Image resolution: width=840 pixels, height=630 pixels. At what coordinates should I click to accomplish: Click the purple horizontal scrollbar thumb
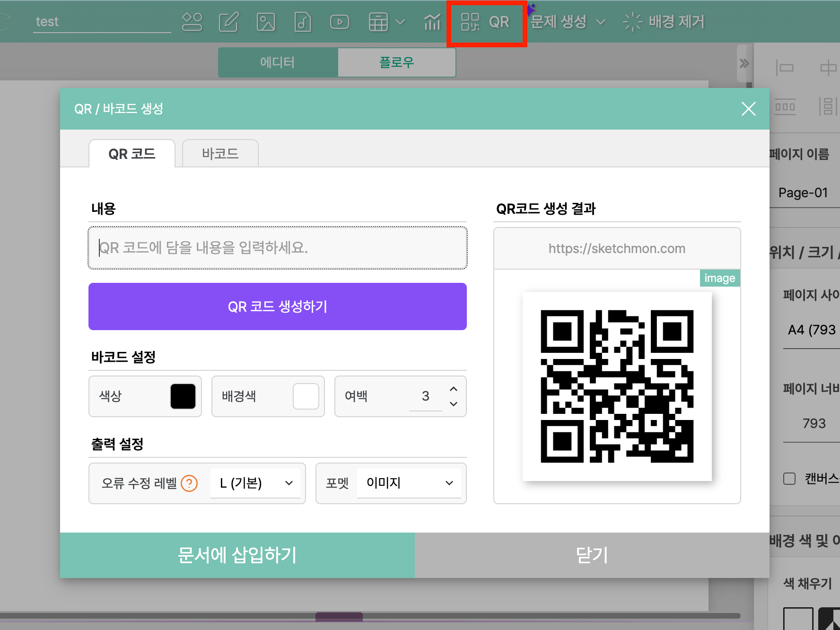tap(339, 616)
